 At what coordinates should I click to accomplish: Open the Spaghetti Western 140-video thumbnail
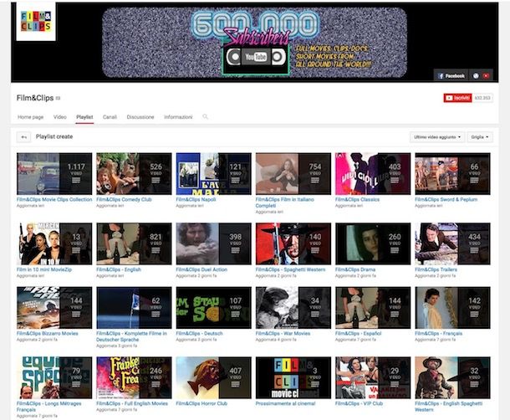[293, 243]
